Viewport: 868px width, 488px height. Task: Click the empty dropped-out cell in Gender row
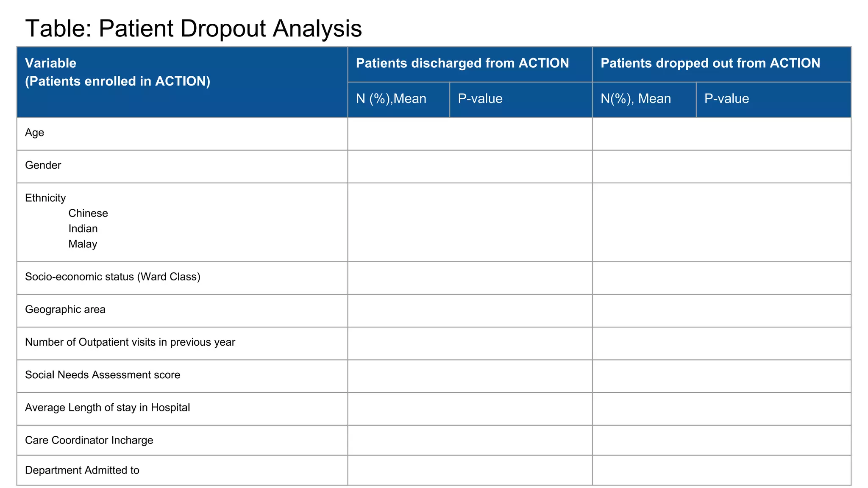coord(722,166)
